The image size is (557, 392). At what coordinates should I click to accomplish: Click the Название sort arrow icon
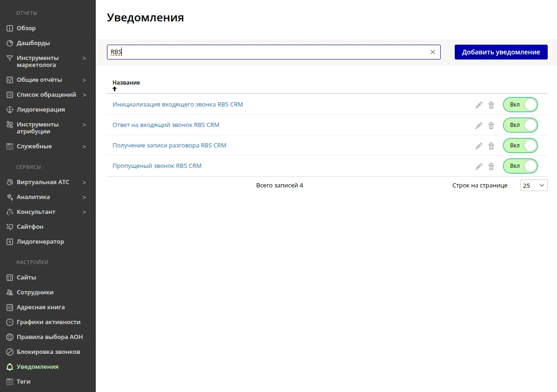coord(115,89)
